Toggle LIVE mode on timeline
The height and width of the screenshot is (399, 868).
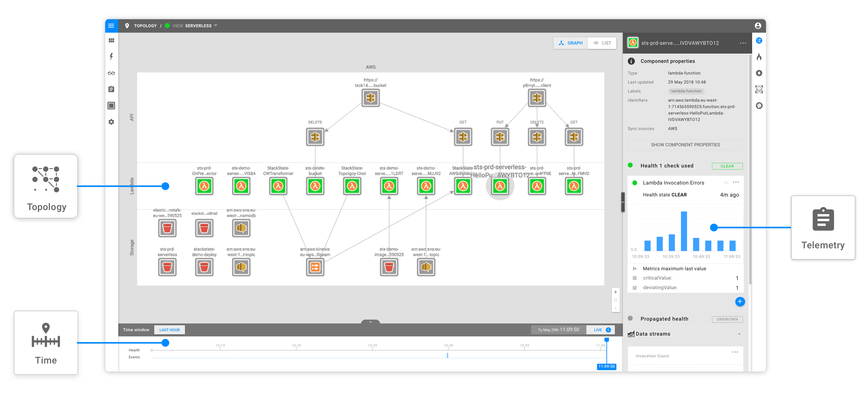coord(601,330)
